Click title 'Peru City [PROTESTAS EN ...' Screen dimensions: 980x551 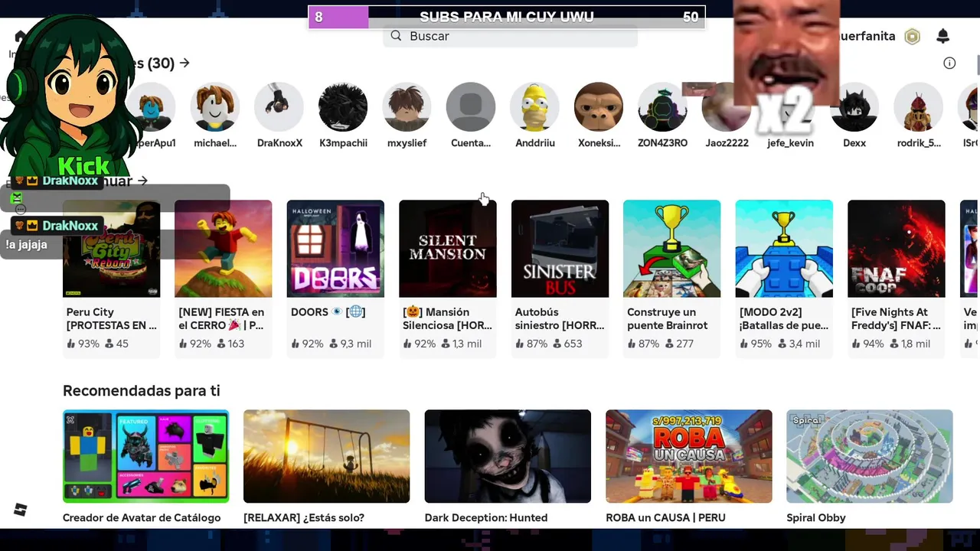pos(111,318)
